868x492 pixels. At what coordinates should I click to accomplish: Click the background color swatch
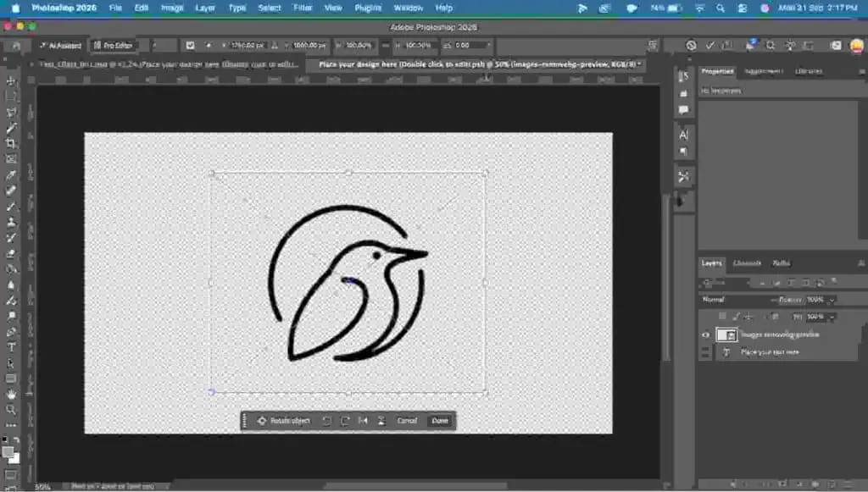tap(15, 459)
